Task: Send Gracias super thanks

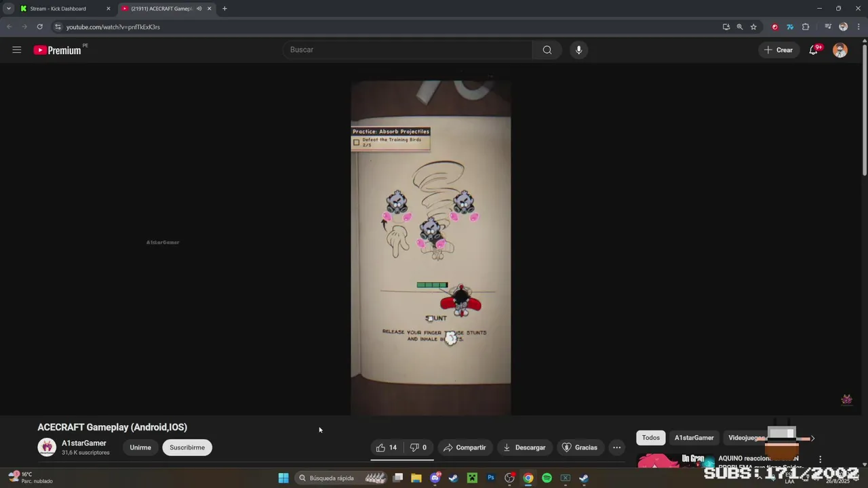Action: (x=580, y=447)
